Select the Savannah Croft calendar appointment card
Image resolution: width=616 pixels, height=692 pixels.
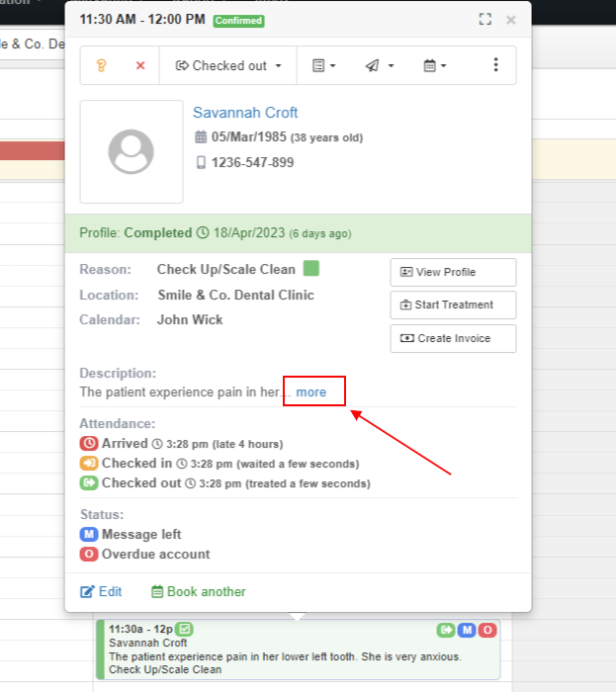(x=299, y=649)
